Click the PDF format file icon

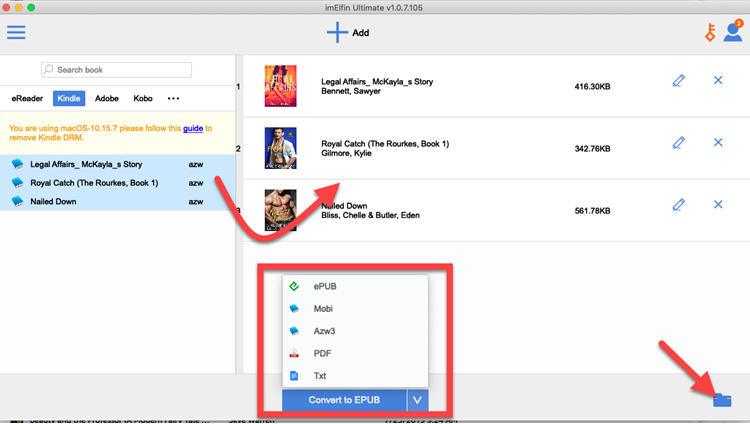point(294,353)
